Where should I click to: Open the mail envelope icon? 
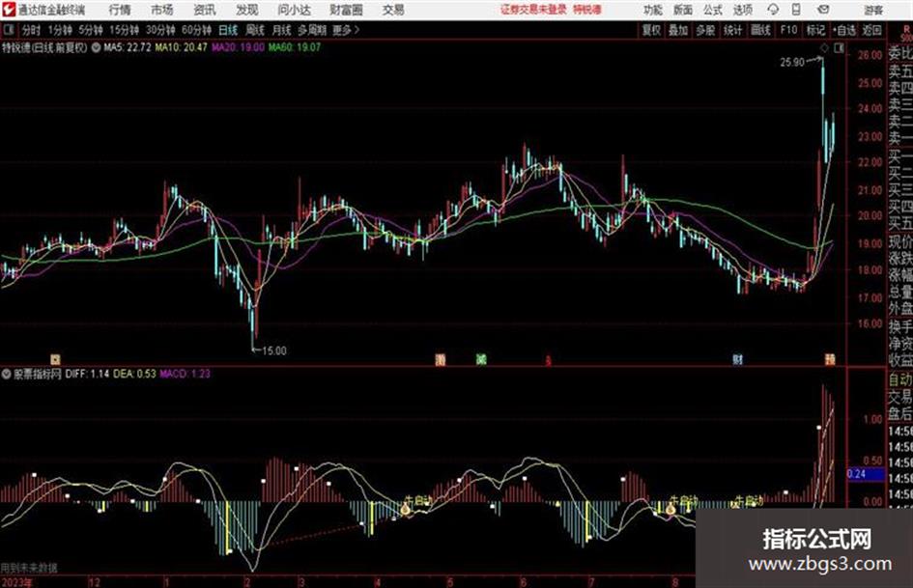(823, 10)
